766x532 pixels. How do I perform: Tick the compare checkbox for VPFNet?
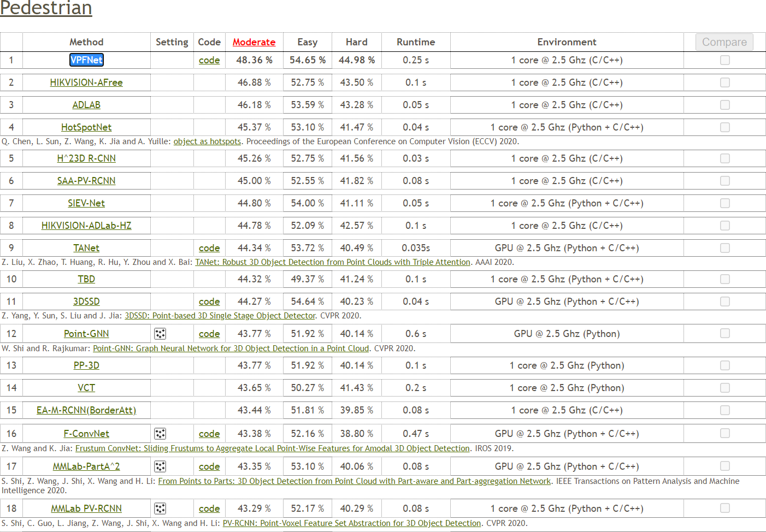(x=724, y=60)
